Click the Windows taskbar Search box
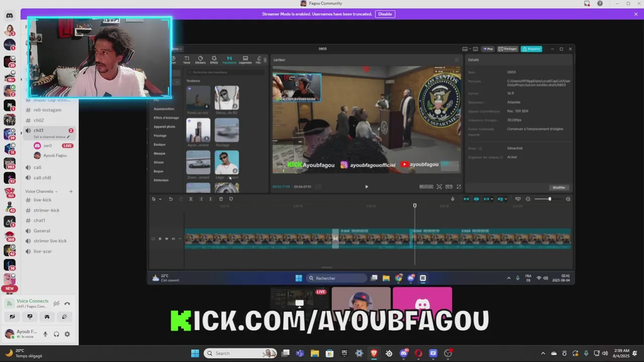The height and width of the screenshot is (362, 644). [x=240, y=353]
